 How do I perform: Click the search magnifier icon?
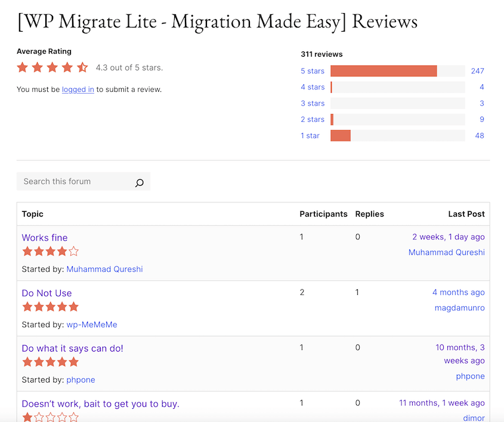(139, 182)
